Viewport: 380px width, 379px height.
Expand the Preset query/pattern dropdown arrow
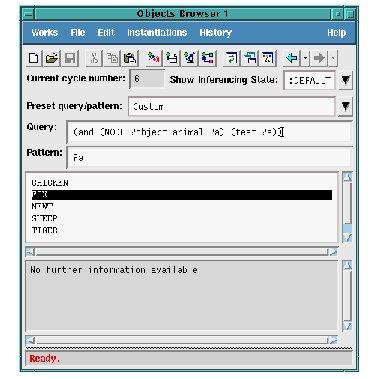click(346, 107)
